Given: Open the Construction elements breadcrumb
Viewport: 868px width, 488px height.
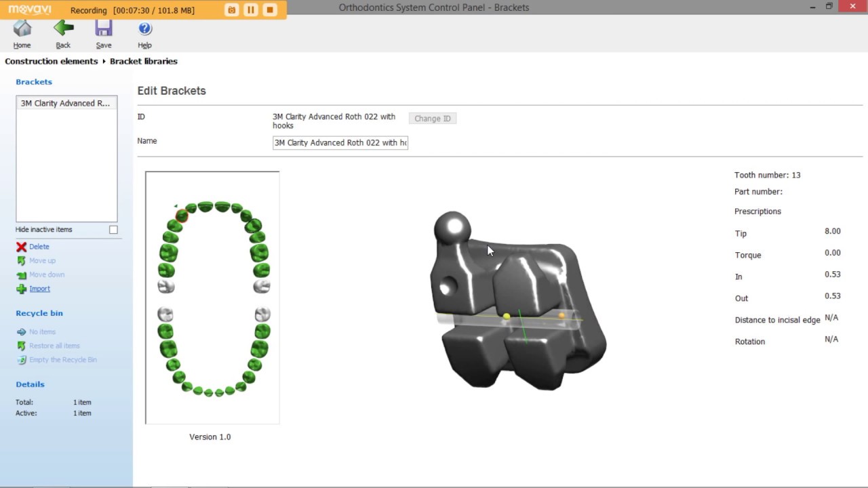Looking at the screenshot, I should (52, 61).
